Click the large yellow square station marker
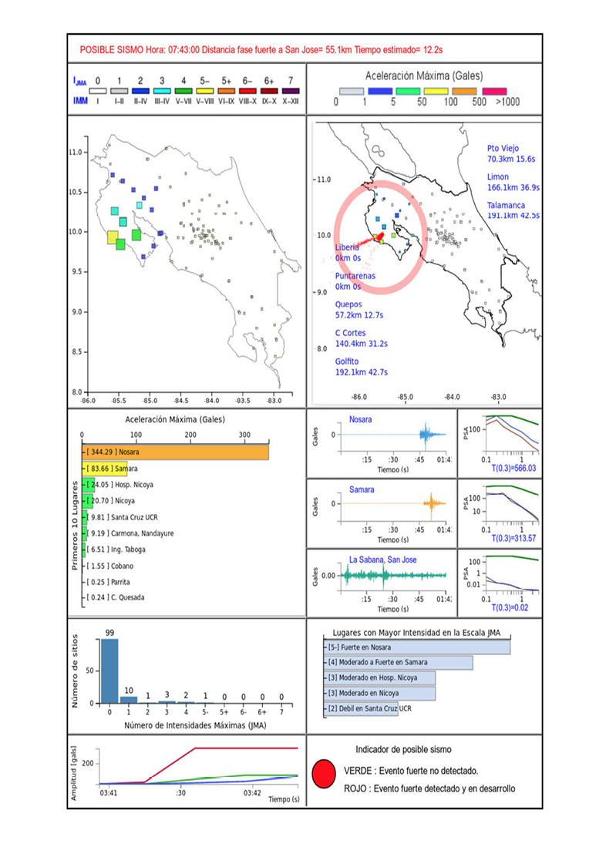Screen dimensions: 616x847 click(113, 237)
